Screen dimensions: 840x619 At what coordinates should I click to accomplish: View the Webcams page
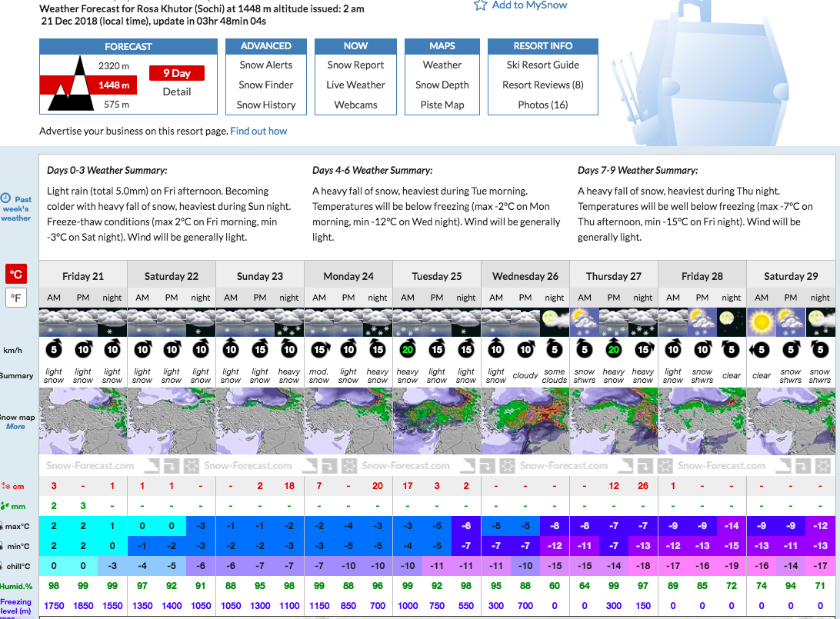click(x=355, y=105)
